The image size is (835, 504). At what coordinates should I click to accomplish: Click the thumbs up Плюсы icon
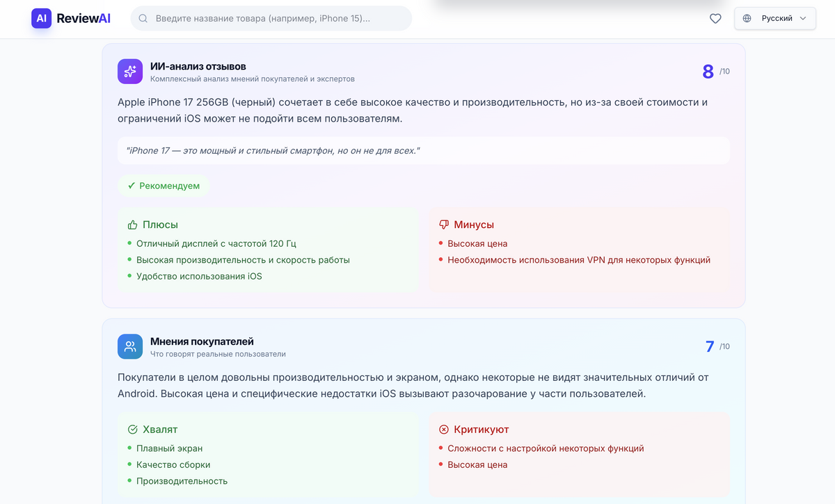132,225
